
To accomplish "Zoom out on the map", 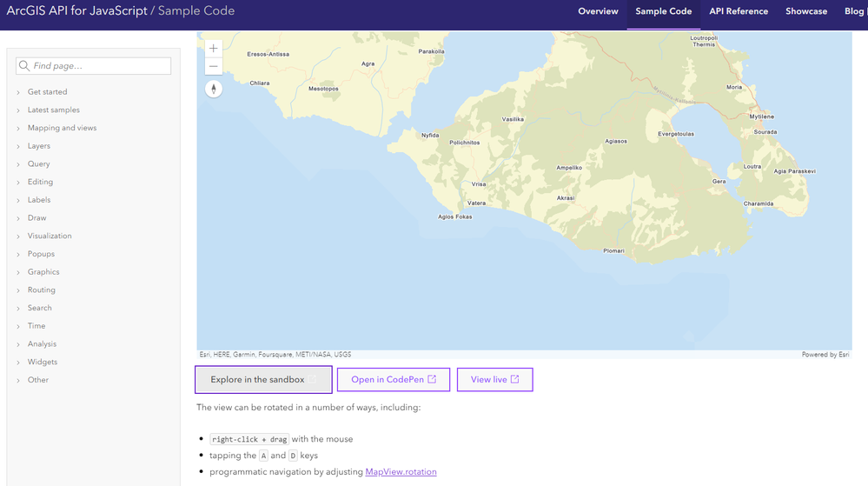I will tap(214, 67).
